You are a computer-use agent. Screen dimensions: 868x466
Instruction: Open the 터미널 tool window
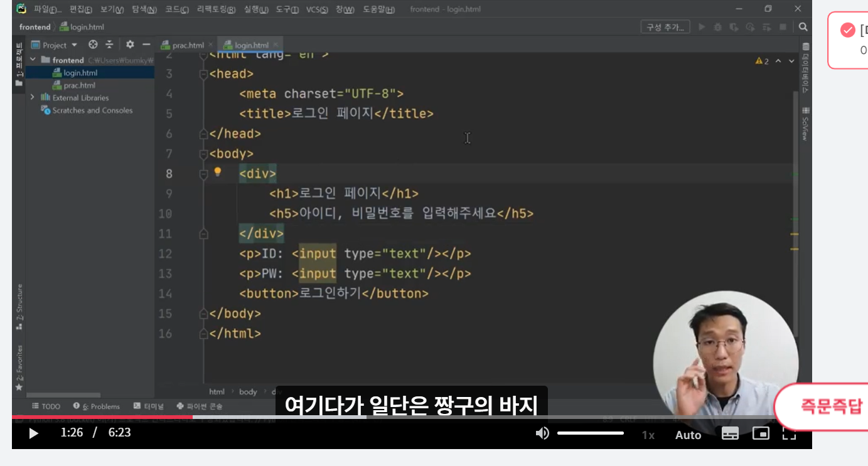[148, 406]
